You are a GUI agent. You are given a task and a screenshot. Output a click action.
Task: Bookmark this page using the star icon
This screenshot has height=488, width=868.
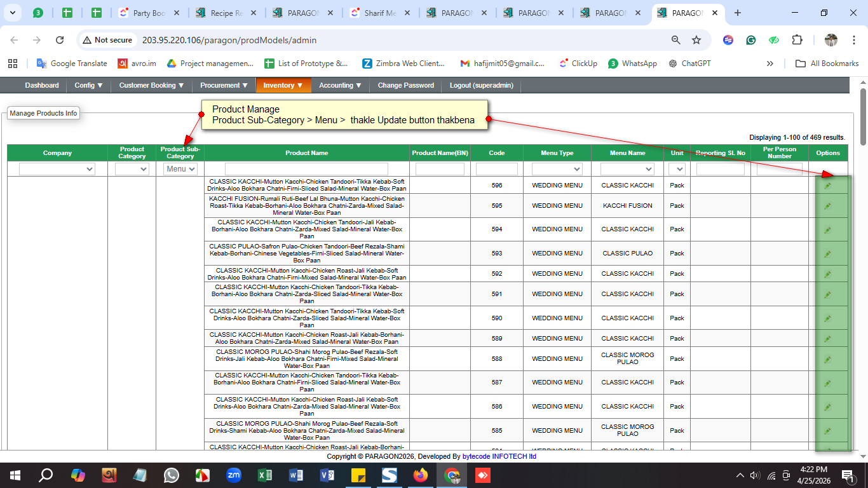pos(696,40)
